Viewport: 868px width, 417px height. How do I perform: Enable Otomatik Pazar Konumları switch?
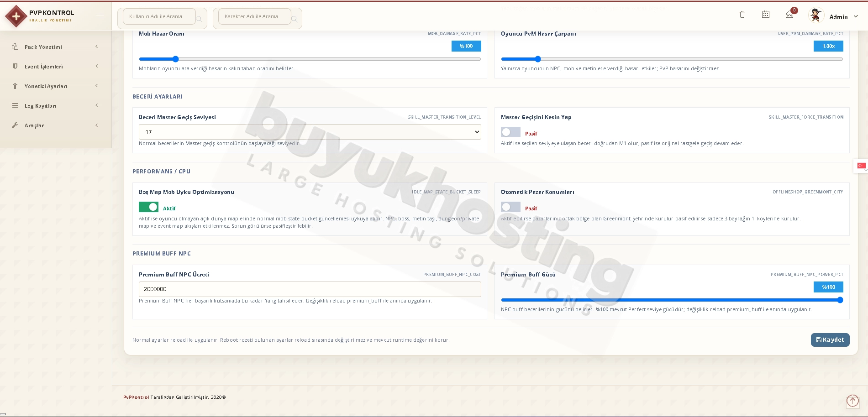510,207
